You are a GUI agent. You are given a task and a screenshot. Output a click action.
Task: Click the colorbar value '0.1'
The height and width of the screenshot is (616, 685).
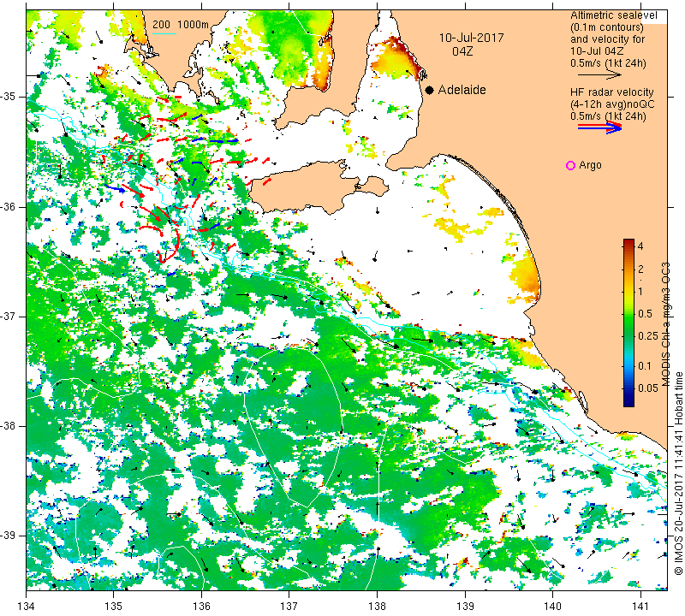click(x=645, y=366)
